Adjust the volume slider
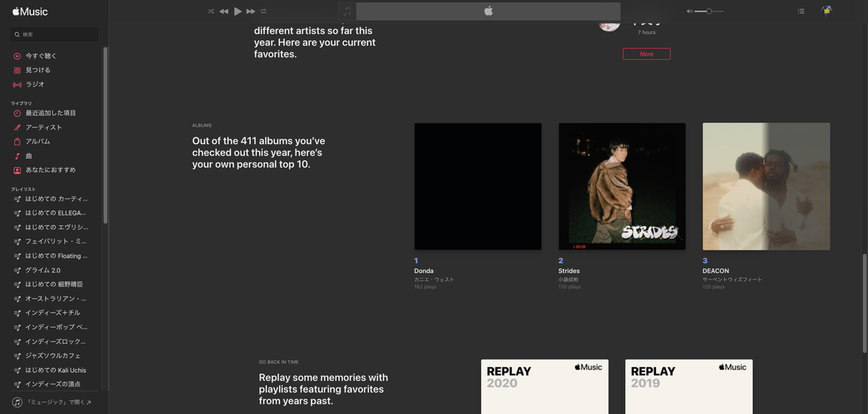The width and height of the screenshot is (868, 414). (x=709, y=12)
